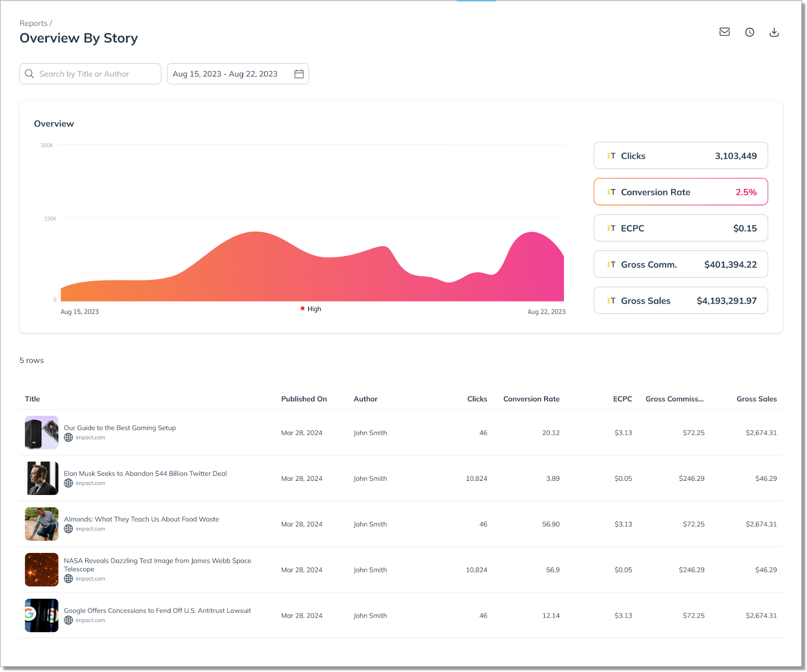Select the ECPC metric card
This screenshot has width=807, height=672.
click(680, 228)
